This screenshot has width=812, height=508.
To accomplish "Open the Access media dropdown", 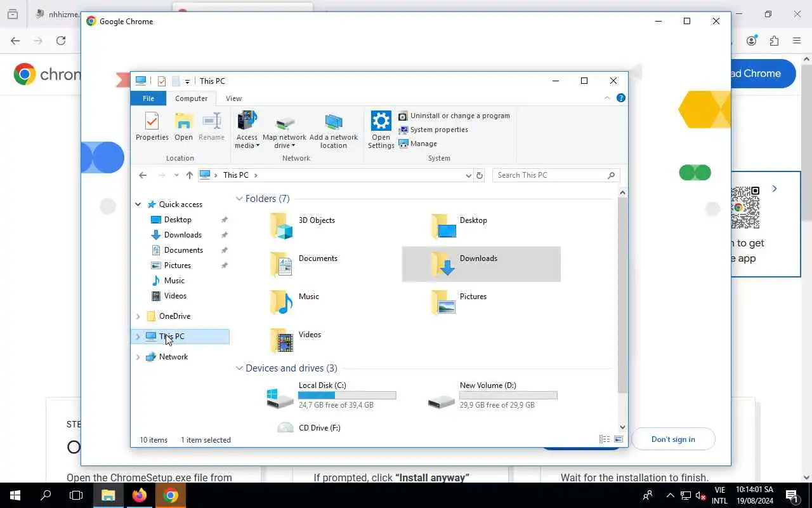I will (247, 130).
